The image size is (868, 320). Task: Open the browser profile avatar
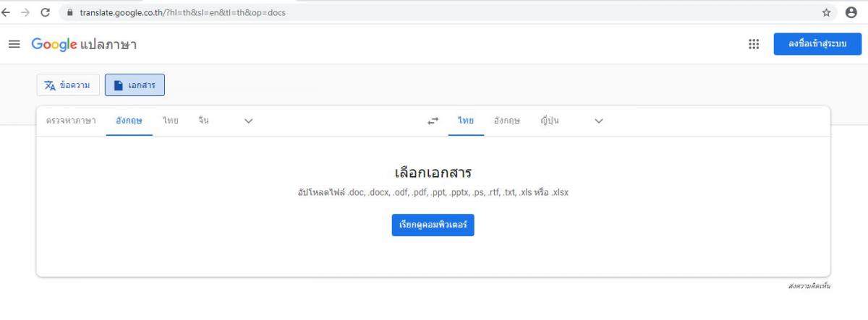point(851,12)
